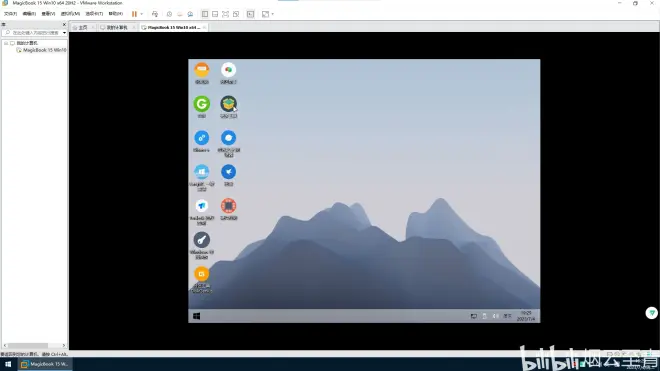Click the library panel horizontal scrollbar
The height and width of the screenshot is (371, 660).
29,346
